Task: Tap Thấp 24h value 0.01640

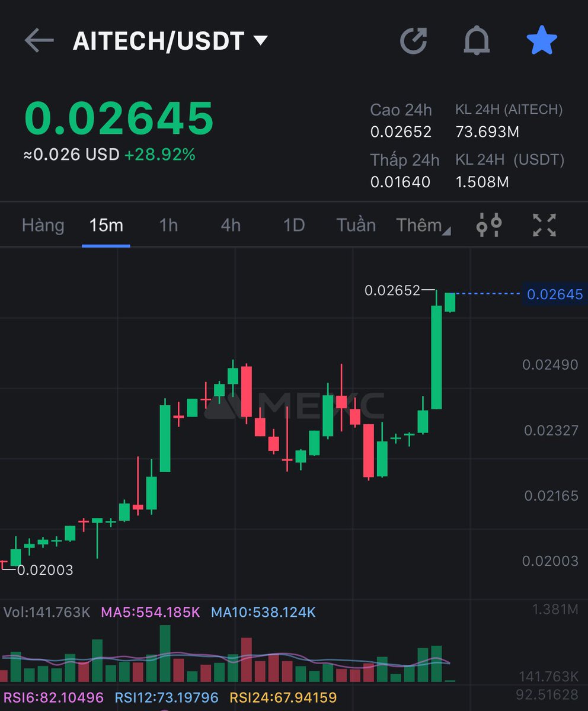Action: [400, 182]
